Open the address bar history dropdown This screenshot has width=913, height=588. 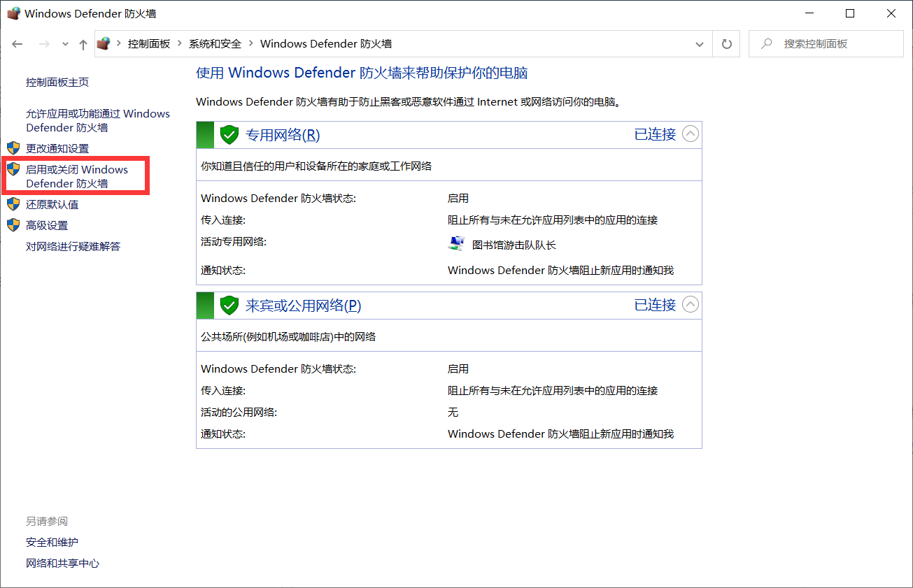699,43
